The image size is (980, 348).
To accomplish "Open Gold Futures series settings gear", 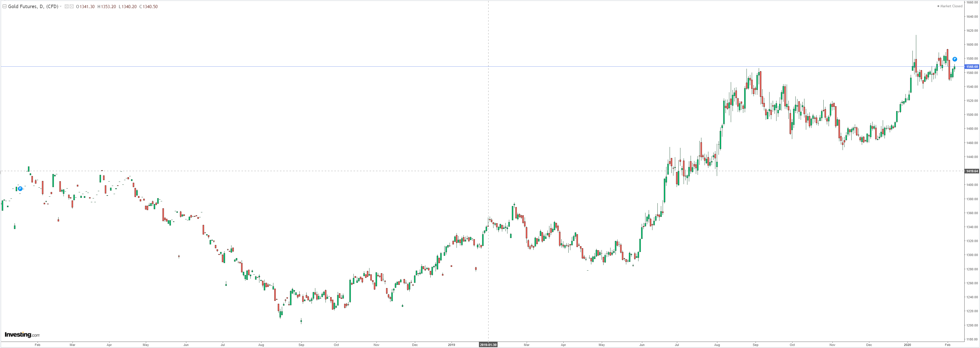I will tap(72, 6).
